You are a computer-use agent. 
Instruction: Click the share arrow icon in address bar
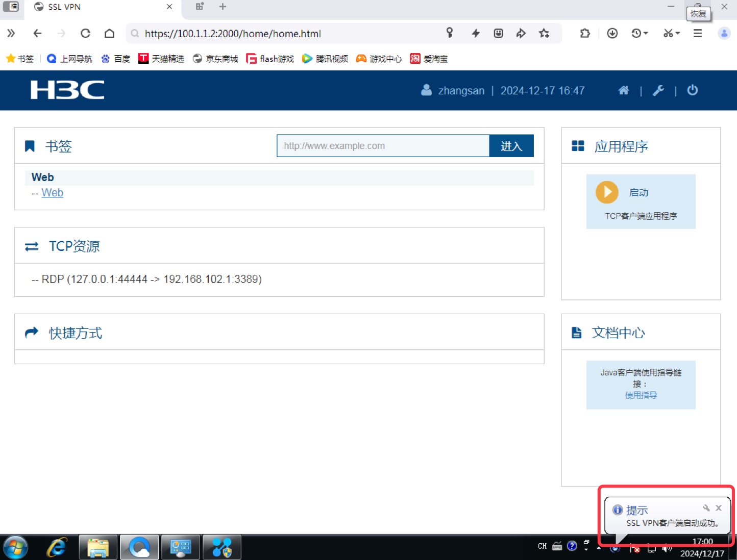[x=521, y=33]
